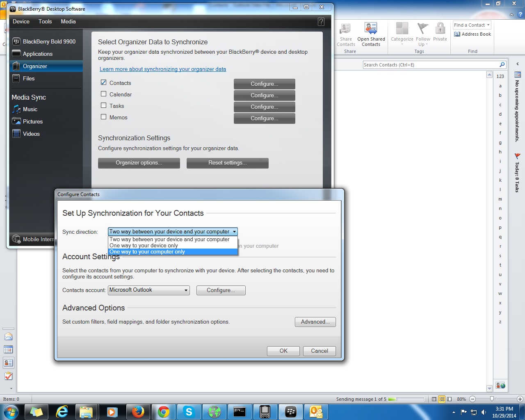Screen dimensions: 525x420
Task: Jump to letter m in alphabet index
Action: coord(500,199)
